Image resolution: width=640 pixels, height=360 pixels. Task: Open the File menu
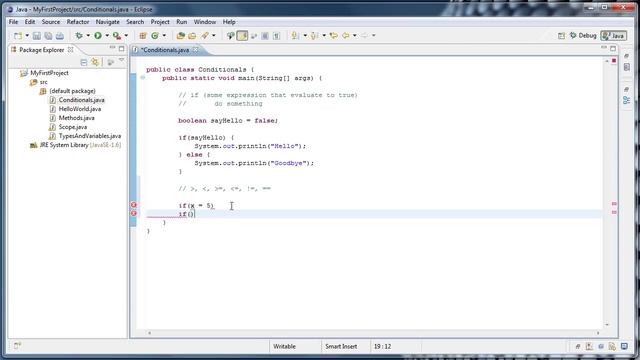(x=13, y=22)
